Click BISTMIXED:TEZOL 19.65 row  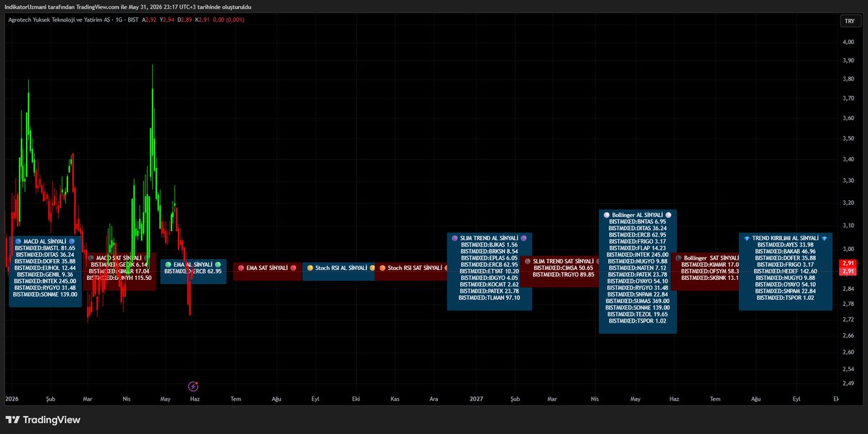(x=637, y=315)
